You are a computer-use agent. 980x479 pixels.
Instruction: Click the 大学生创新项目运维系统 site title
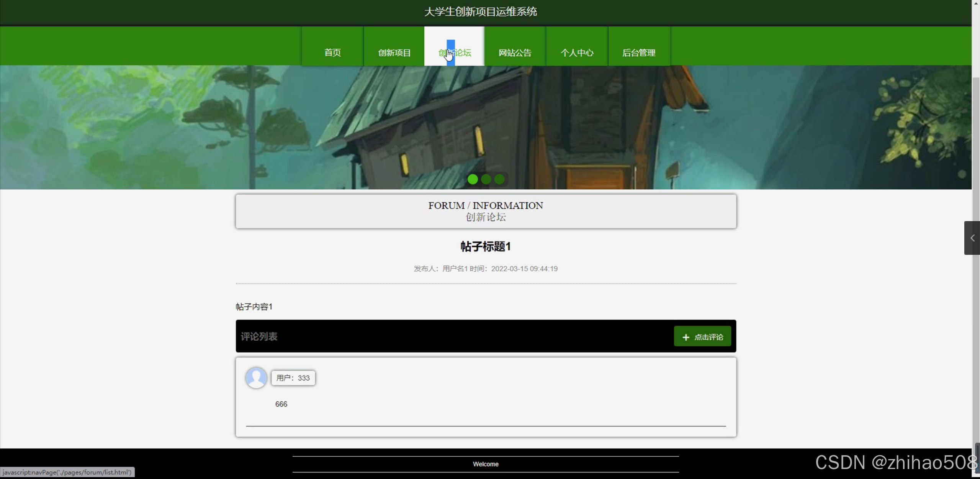pos(480,12)
